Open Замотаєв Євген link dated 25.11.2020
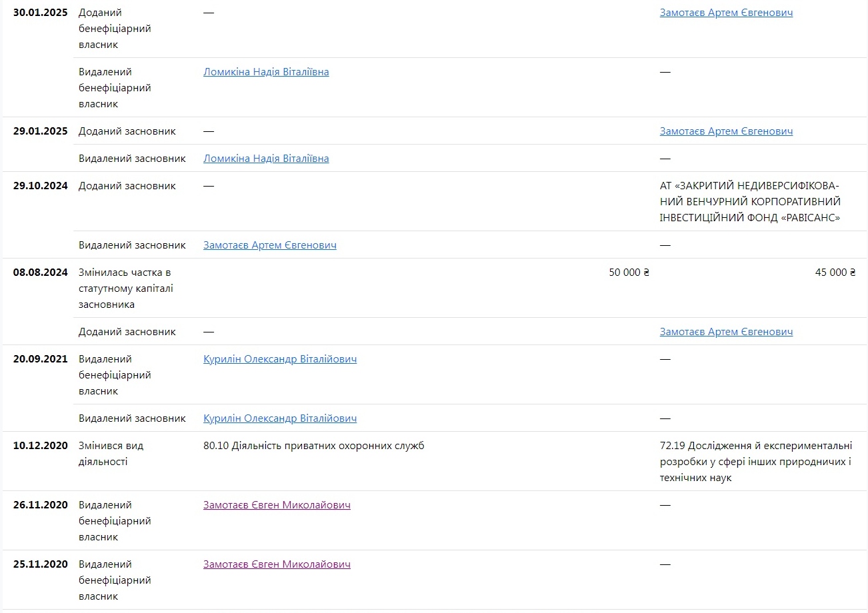Image resolution: width=868 pixels, height=613 pixels. click(x=277, y=564)
